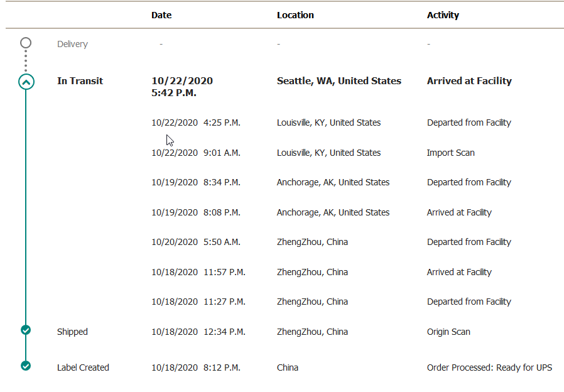The width and height of the screenshot is (564, 392).
Task: Click the Import Scan activity entry
Action: [x=451, y=153]
